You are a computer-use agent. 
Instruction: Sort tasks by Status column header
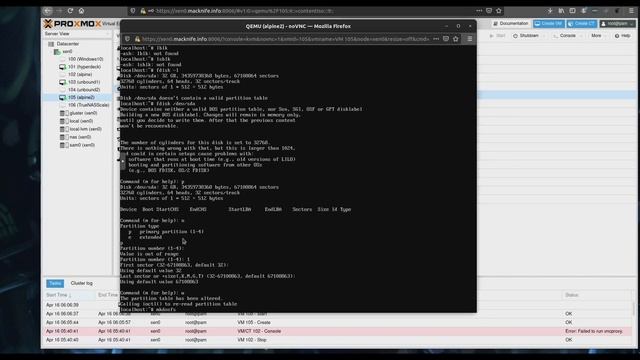coord(597,295)
